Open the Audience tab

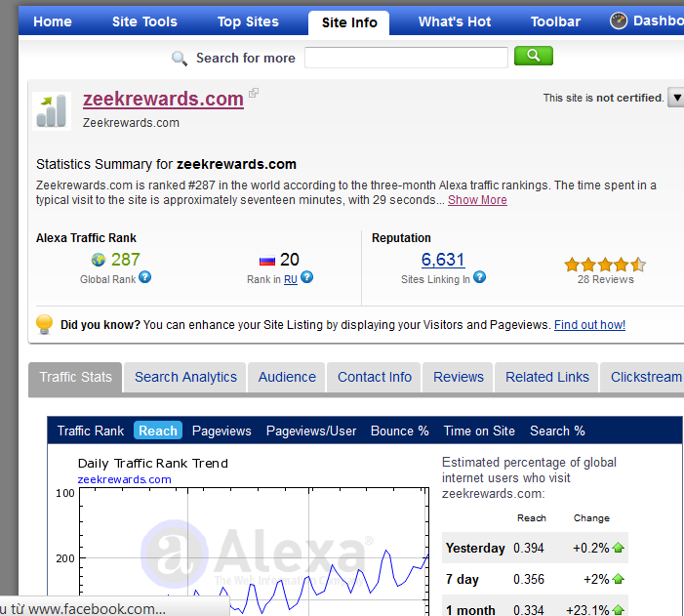287,377
